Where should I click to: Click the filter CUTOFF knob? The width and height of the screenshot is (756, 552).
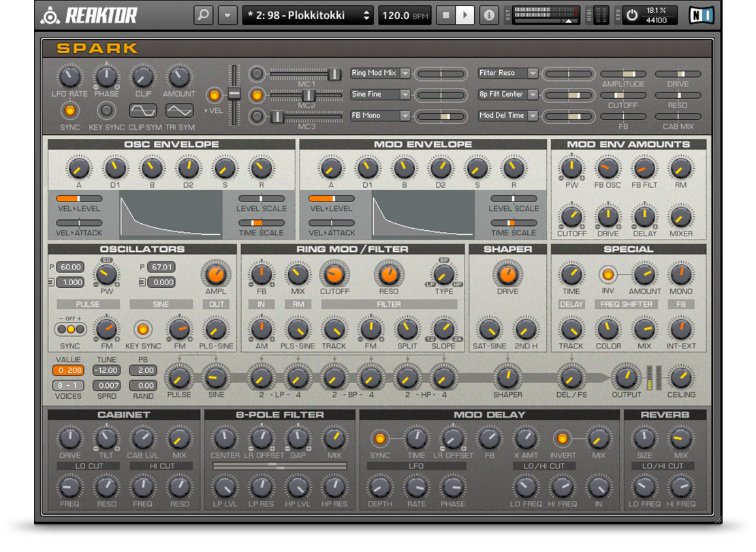[334, 274]
